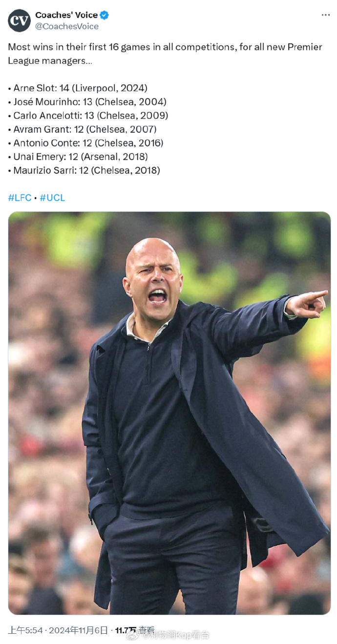337x644 pixels.
Task: Click the blue verified badge
Action: (105, 15)
